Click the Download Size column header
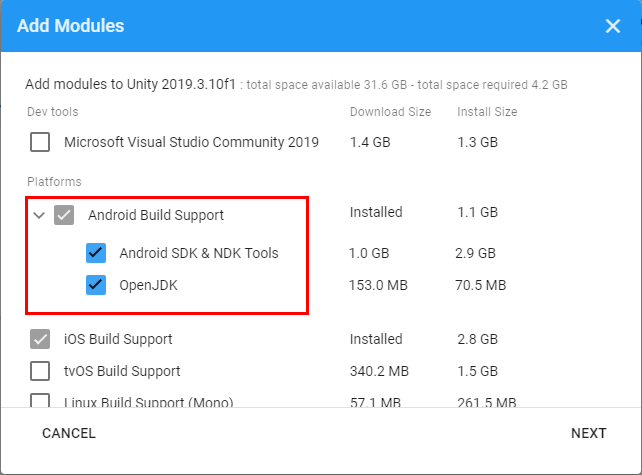This screenshot has height=475, width=642. 390,112
